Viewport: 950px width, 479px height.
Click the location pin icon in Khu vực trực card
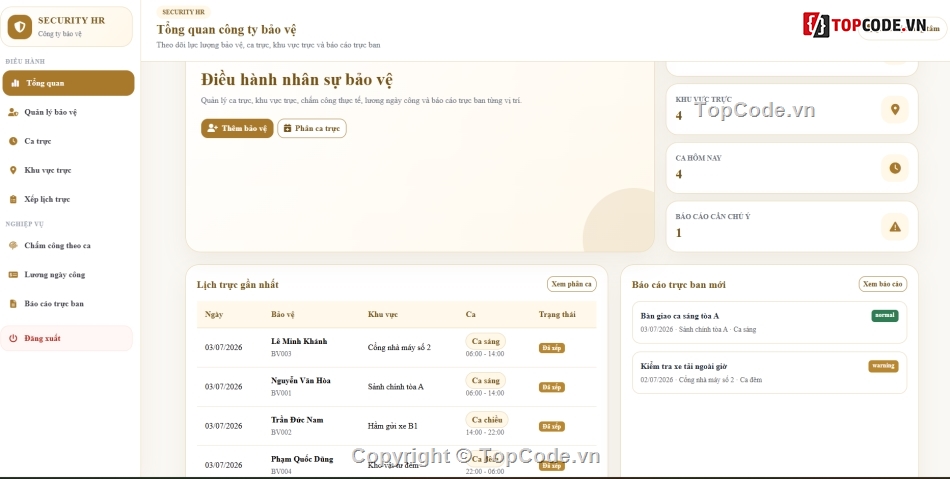click(895, 110)
